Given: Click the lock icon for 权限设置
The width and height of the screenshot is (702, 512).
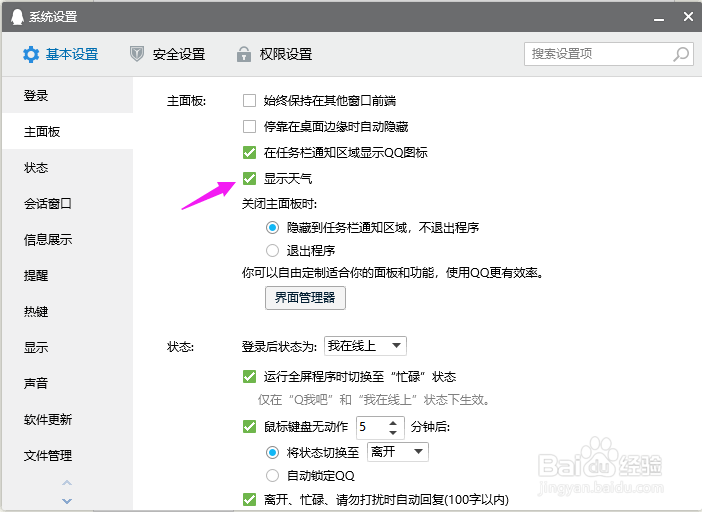Looking at the screenshot, I should coord(244,54).
